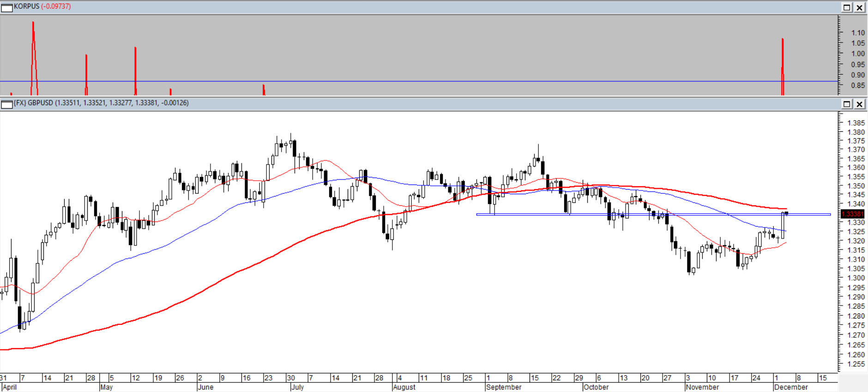Screen dimensions: 868x392
Task: Click the July month label on timeline
Action: pyautogui.click(x=298, y=387)
